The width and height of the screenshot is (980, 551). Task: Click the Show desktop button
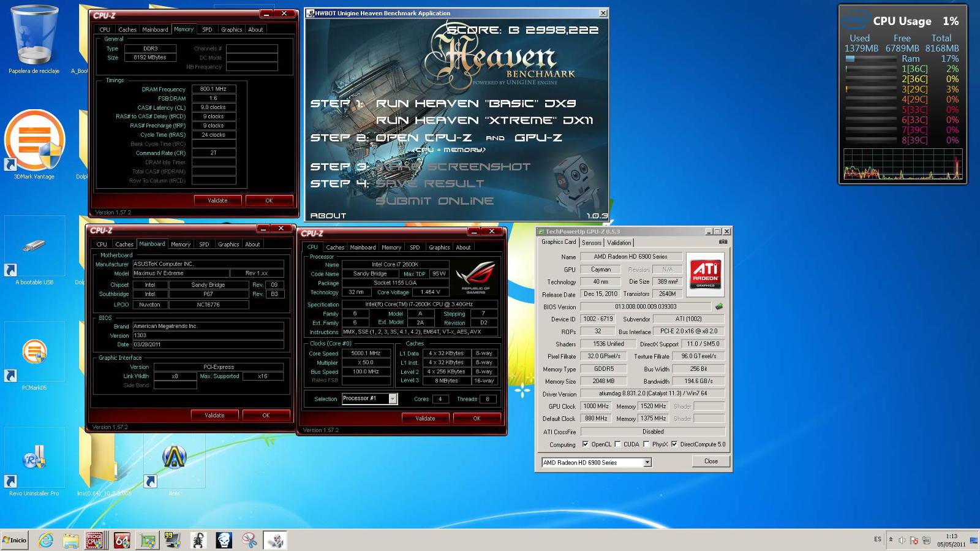[974, 540]
